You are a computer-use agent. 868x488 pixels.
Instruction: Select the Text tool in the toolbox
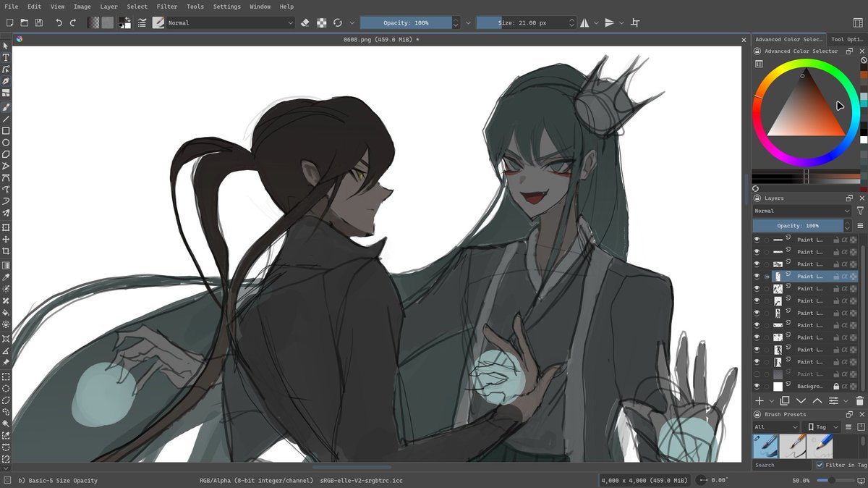[x=6, y=57]
